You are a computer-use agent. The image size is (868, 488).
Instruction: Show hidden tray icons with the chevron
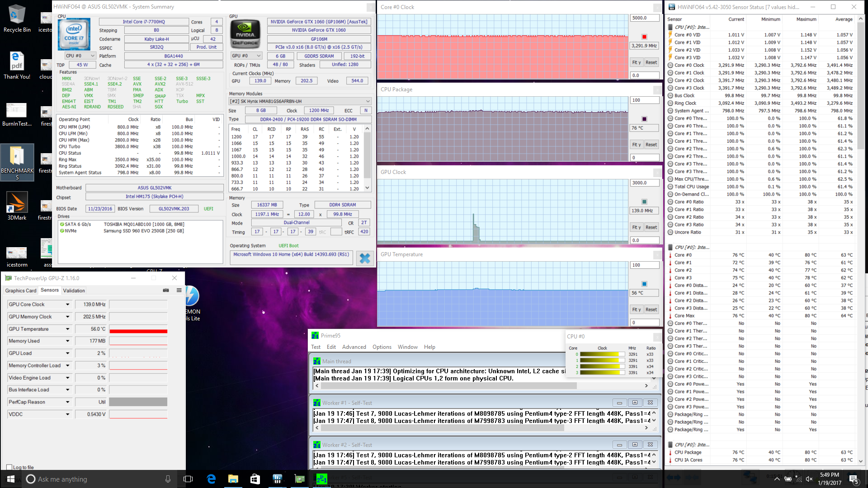pos(777,479)
